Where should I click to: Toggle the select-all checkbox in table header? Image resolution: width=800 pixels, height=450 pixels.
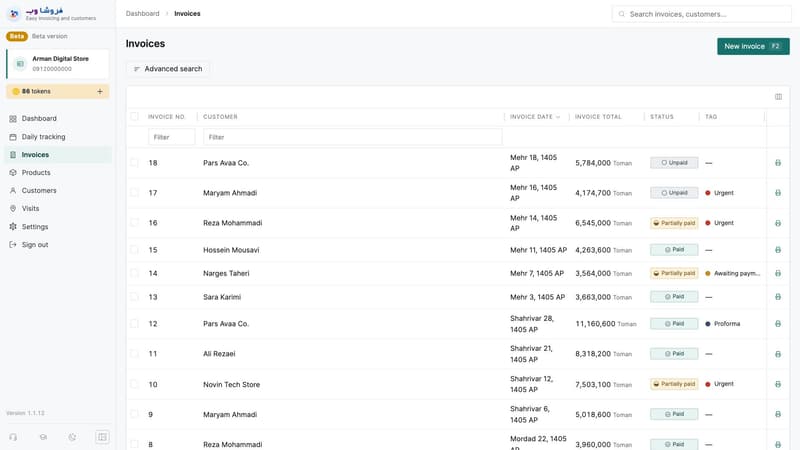tap(134, 117)
